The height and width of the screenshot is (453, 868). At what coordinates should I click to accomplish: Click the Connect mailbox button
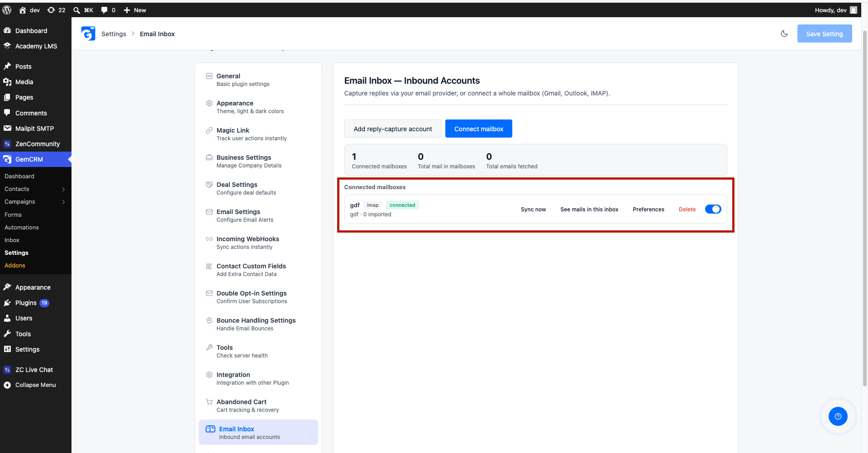click(x=479, y=129)
